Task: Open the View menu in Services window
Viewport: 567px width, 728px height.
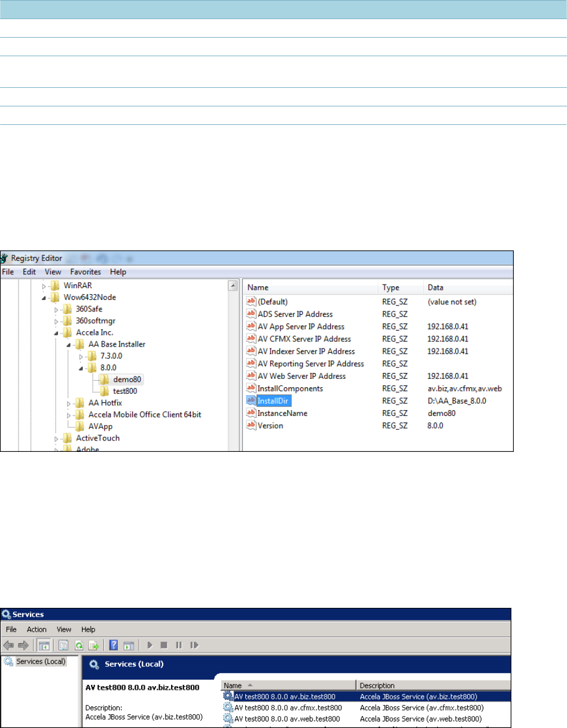Action: click(x=64, y=629)
